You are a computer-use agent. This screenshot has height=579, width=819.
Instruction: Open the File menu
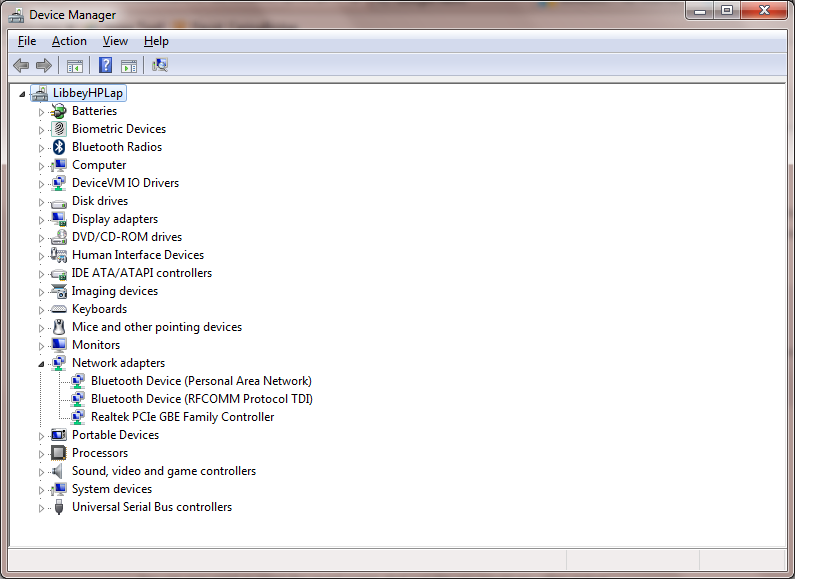[x=27, y=41]
